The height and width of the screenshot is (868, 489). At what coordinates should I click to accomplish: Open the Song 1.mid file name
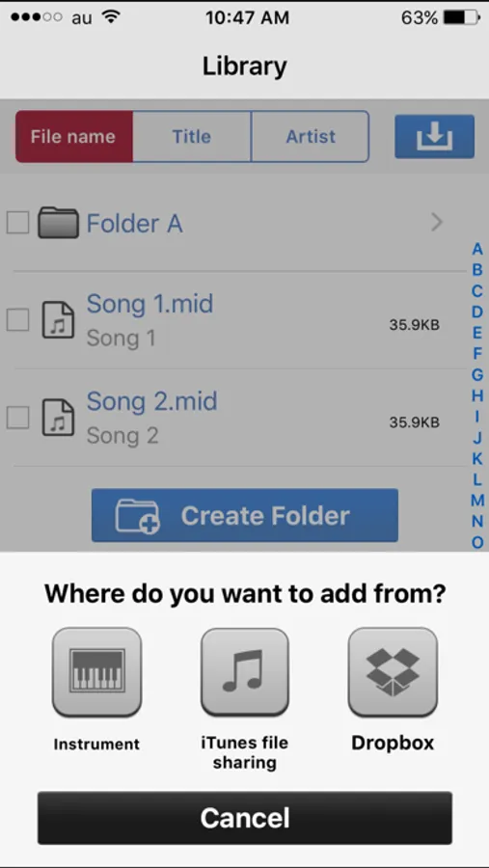pyautogui.click(x=149, y=304)
